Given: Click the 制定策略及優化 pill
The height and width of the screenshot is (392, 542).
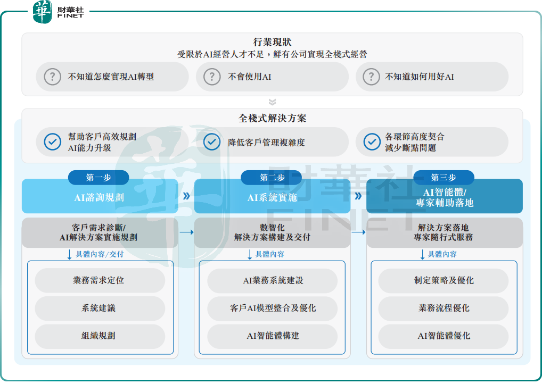Looking at the screenshot, I should [444, 280].
